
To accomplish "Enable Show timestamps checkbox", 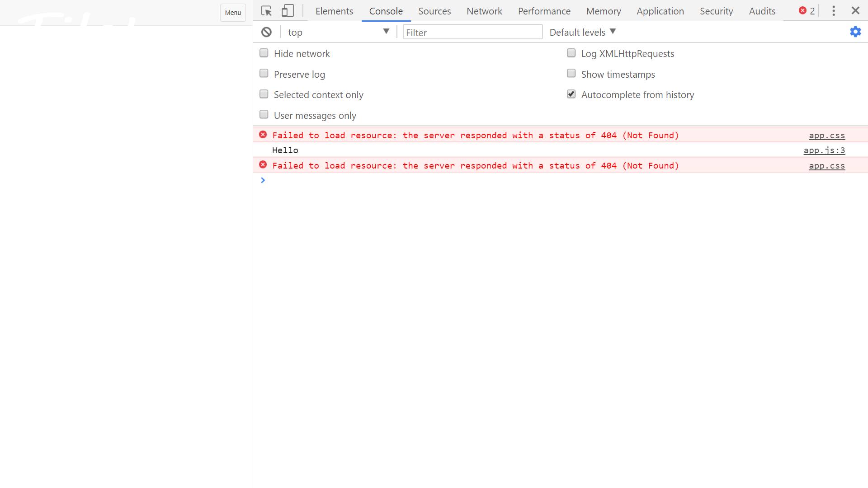I will (571, 74).
